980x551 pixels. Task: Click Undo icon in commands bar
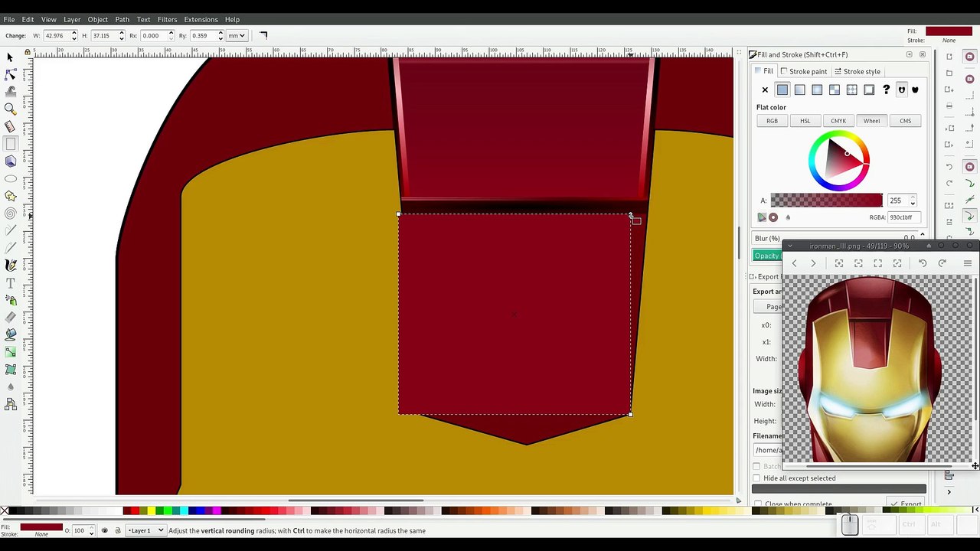[949, 166]
